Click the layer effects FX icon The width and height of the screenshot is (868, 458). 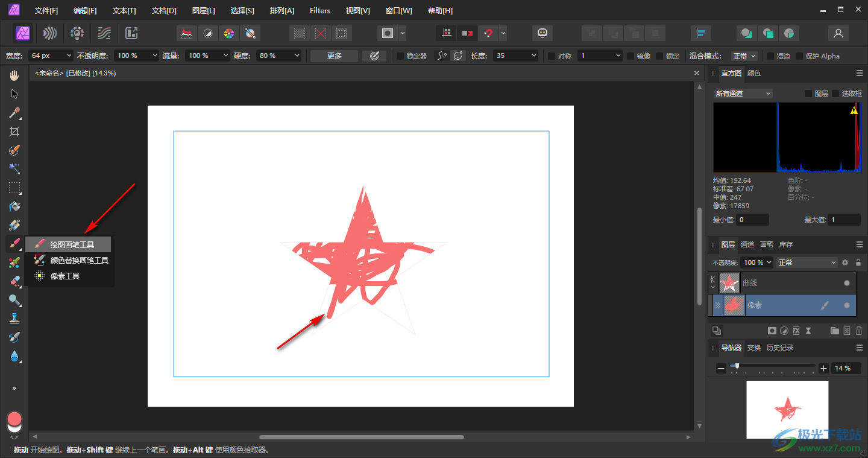click(x=796, y=331)
